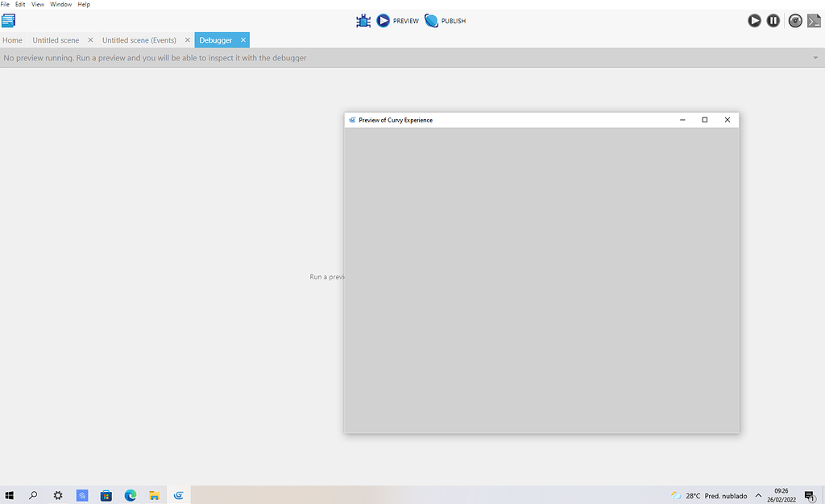
Task: Expand the 'No preview running' bar dropdown
Action: click(x=815, y=57)
